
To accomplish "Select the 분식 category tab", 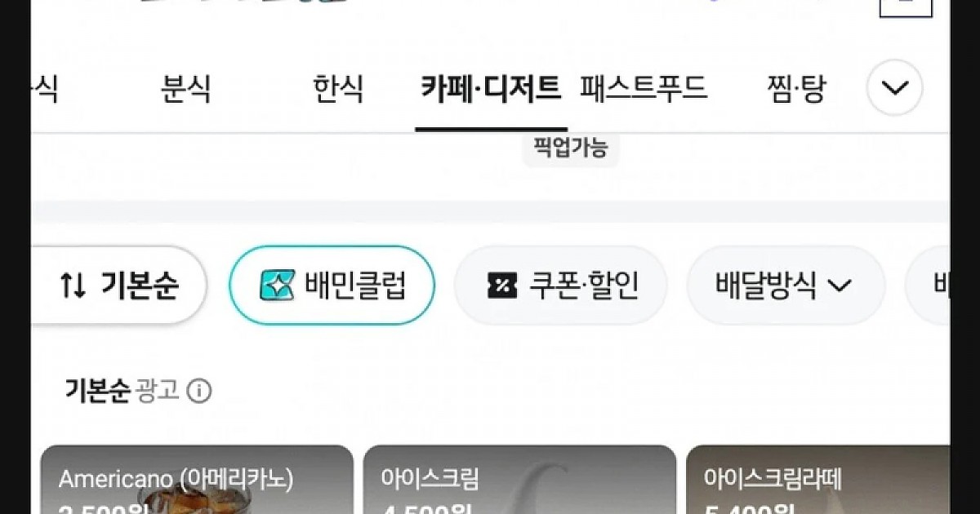I will (186, 88).
